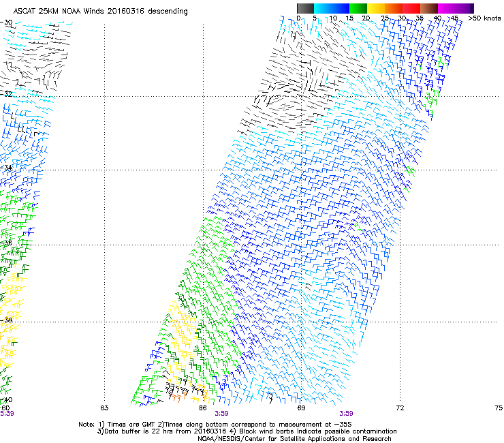Click the '10' legend scale label
The width and height of the screenshot is (504, 443).
pos(333,18)
